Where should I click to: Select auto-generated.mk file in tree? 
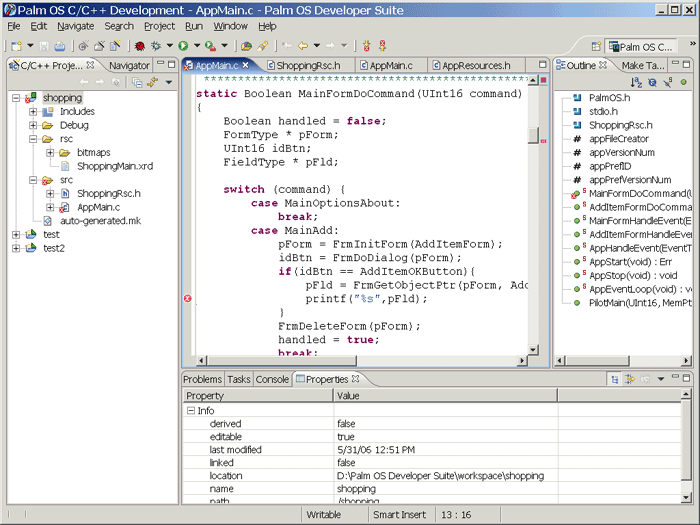[x=100, y=221]
